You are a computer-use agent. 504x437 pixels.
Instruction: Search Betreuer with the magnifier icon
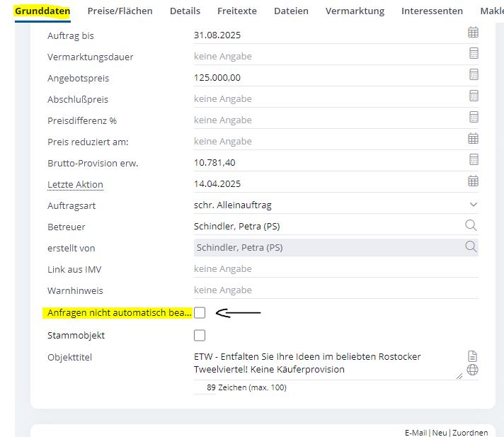[x=471, y=225]
